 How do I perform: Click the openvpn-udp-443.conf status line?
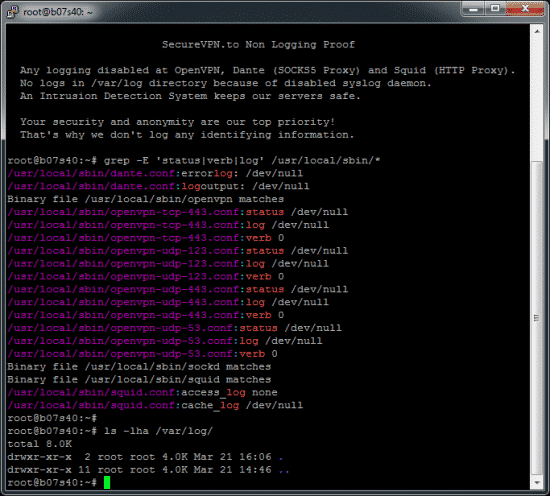[x=177, y=289]
